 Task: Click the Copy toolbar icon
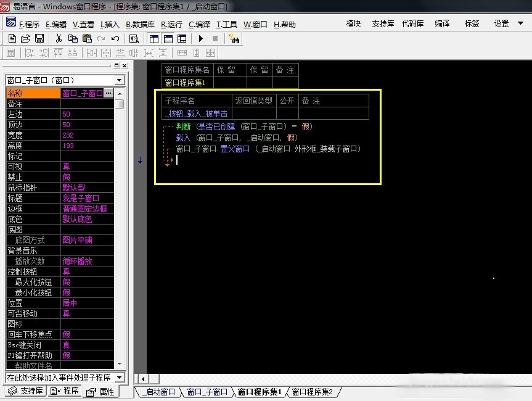[73, 39]
